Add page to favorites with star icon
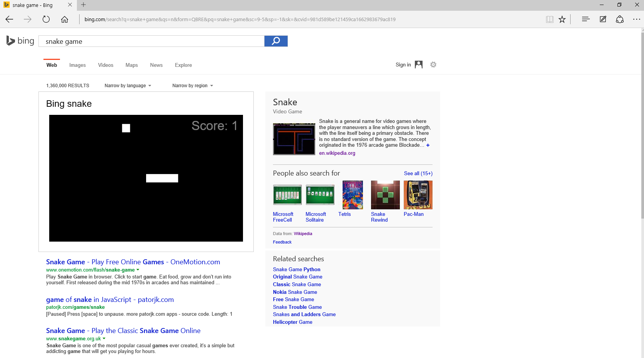 pos(562,19)
